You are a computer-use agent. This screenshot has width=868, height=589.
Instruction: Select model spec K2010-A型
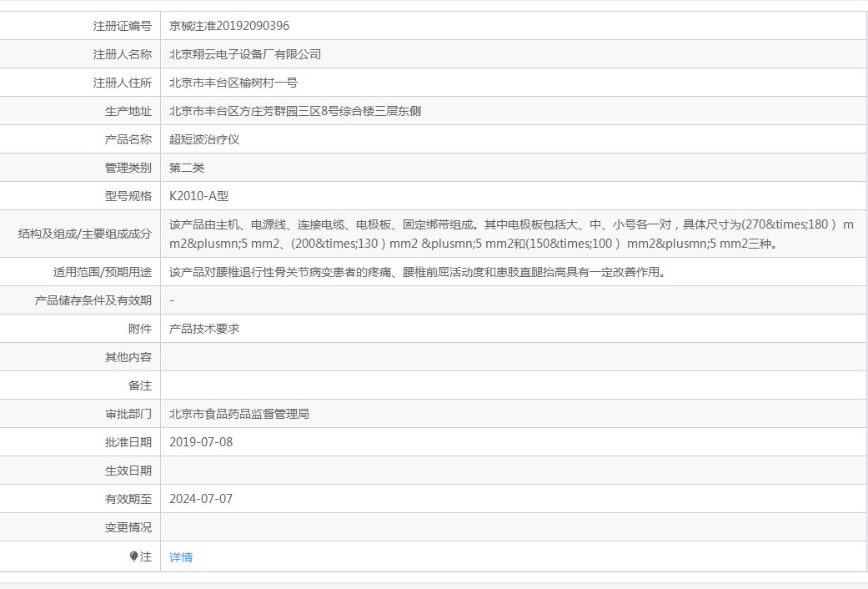[198, 196]
